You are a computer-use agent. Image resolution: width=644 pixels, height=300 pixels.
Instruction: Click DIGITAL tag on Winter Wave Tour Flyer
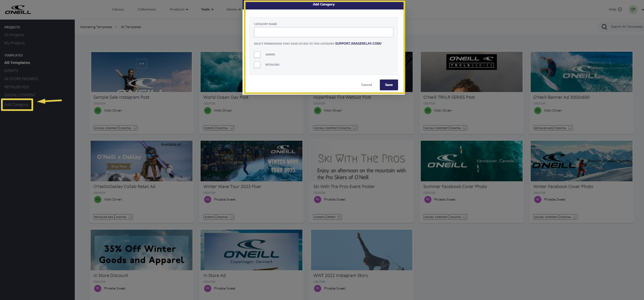tap(225, 217)
